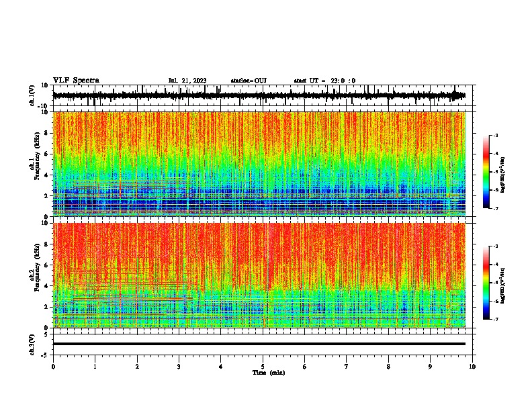Click the ch.2 spectrogram plot

click(x=259, y=275)
